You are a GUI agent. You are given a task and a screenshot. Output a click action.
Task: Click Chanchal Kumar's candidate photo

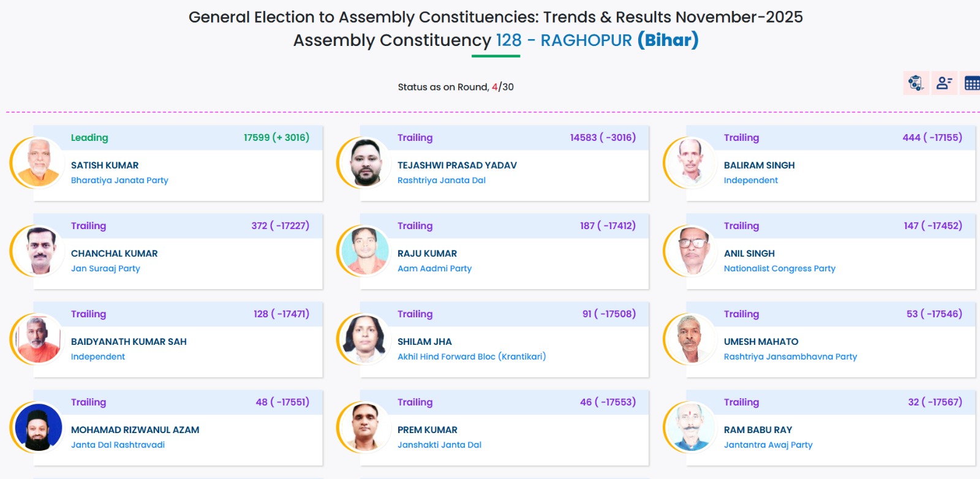point(39,251)
